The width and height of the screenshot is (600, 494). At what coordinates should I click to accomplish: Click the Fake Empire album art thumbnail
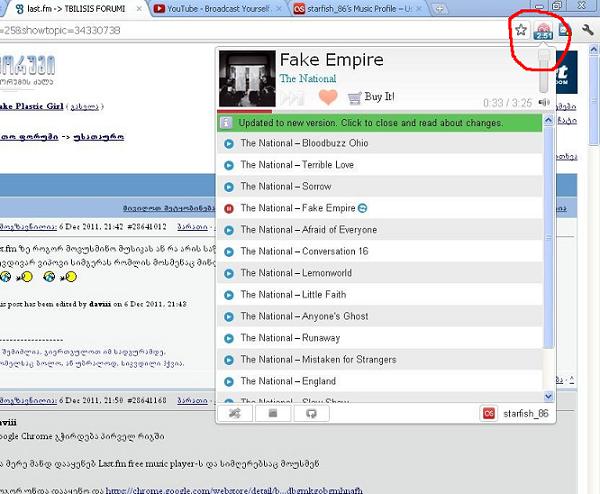(x=247, y=78)
